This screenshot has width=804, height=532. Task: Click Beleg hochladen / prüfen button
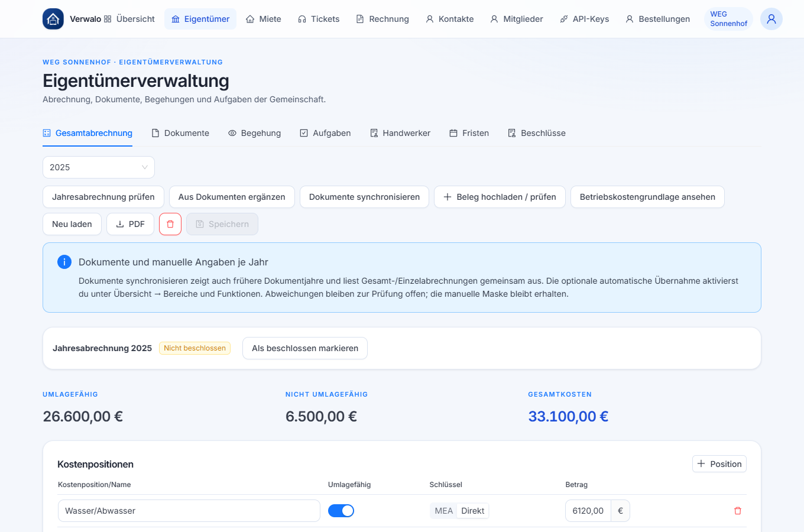500,197
